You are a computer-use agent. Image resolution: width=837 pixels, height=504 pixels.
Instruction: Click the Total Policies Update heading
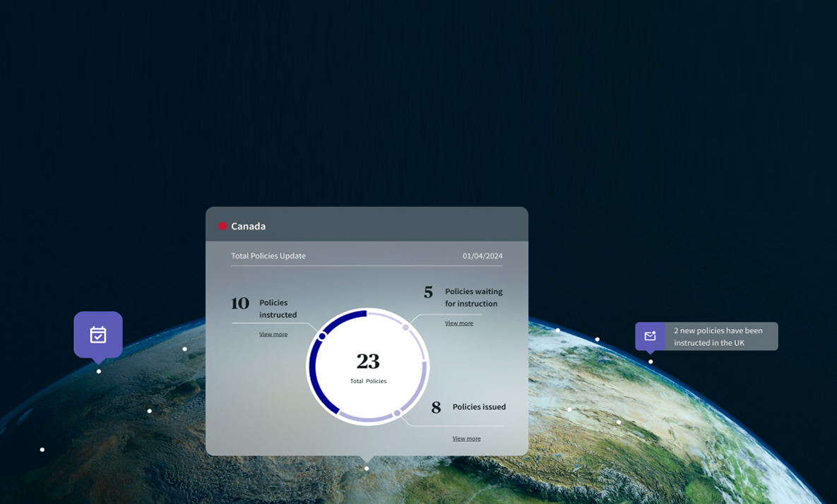(x=268, y=256)
